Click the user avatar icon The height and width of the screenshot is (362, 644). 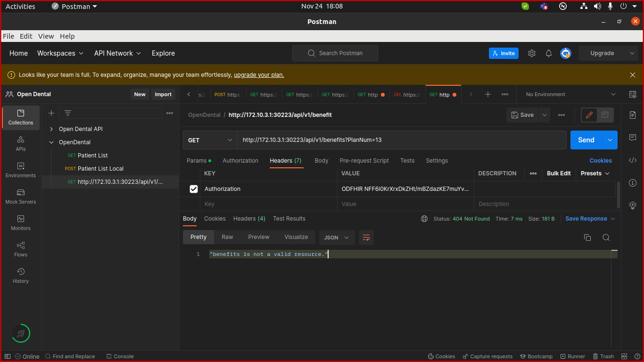point(566,53)
